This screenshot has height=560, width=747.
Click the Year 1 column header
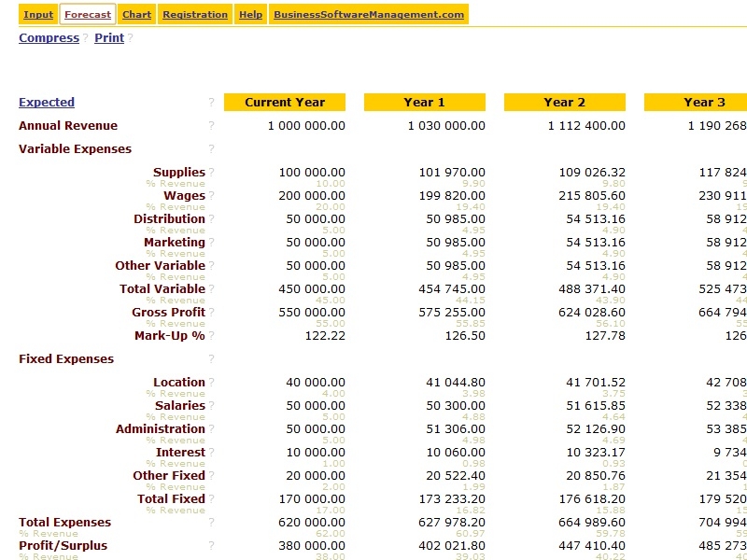425,103
